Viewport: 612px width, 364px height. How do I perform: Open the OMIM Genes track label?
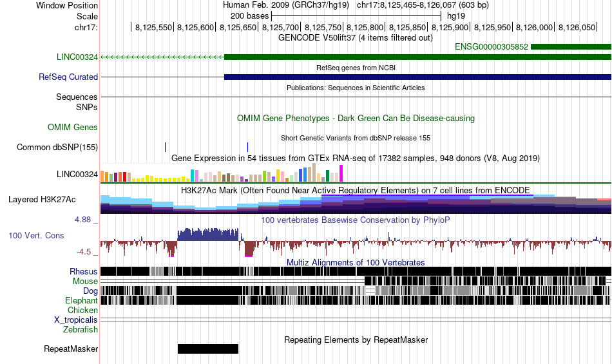[73, 127]
